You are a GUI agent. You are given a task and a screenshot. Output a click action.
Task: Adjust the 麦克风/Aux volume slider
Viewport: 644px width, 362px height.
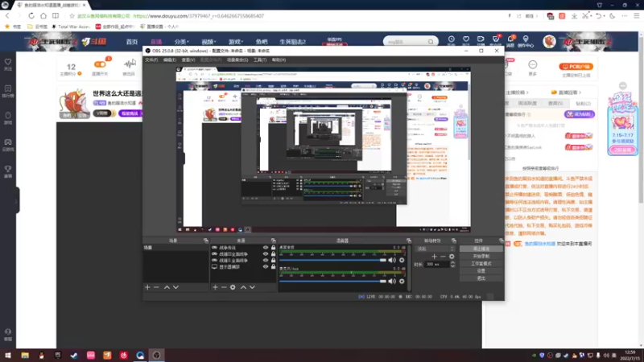333,281
